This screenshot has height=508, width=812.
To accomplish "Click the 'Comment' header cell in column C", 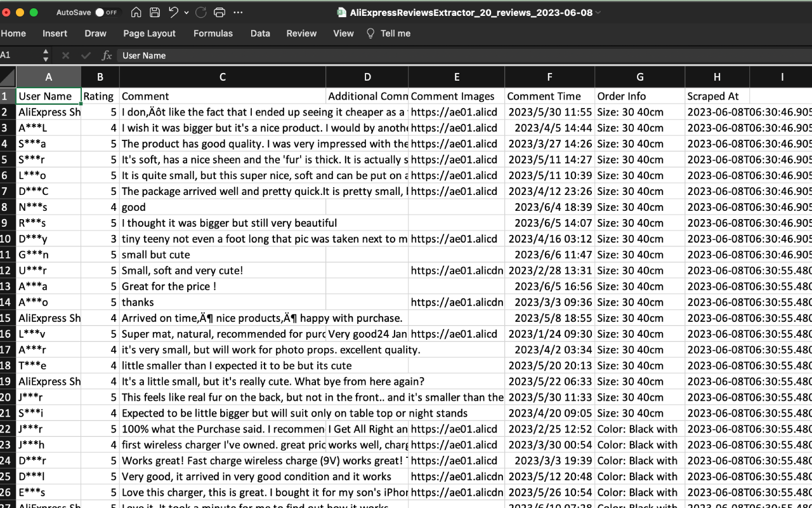I will click(223, 96).
